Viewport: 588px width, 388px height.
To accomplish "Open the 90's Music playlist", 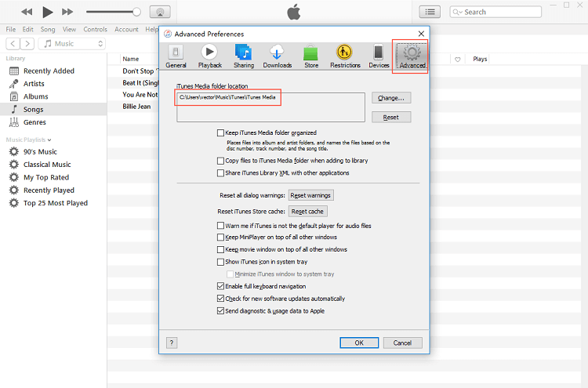I will pos(40,152).
